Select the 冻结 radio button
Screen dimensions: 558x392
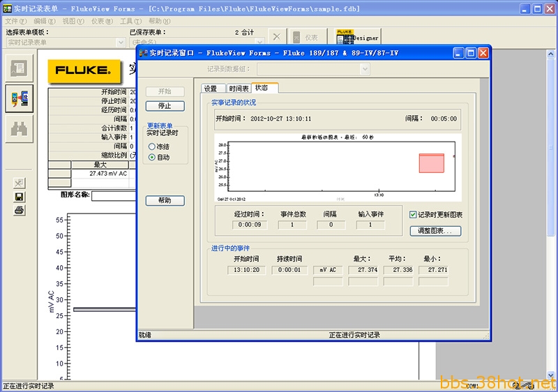point(152,146)
